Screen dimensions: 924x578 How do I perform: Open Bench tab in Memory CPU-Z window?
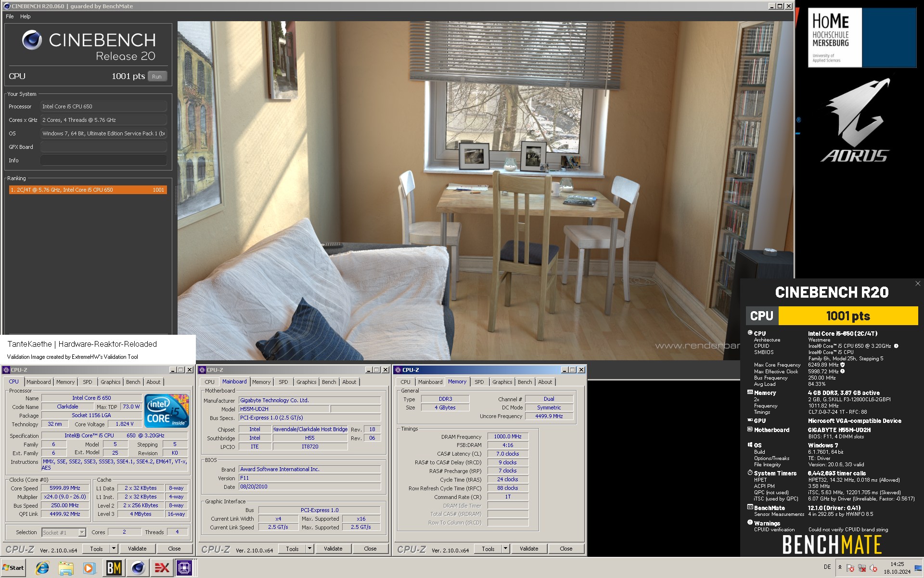tap(525, 382)
